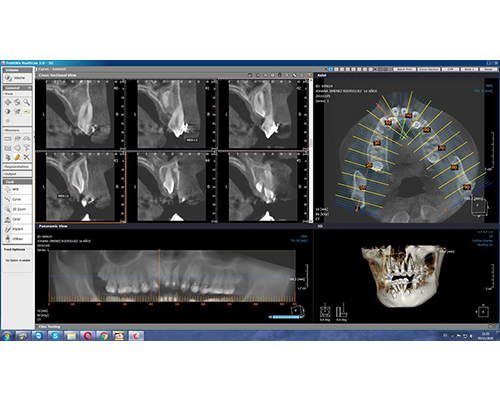Collapse the View section header
500x397 pixels.
[x=17, y=94]
